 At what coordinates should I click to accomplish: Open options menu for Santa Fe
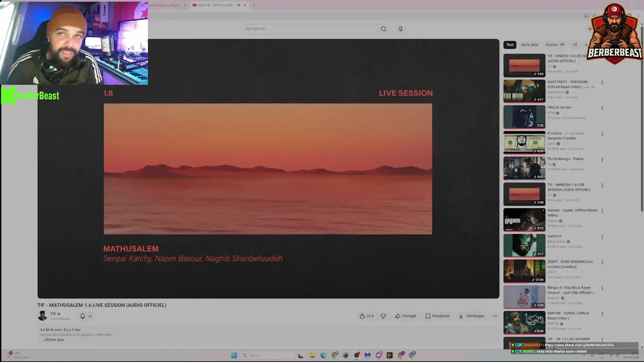[x=602, y=237]
